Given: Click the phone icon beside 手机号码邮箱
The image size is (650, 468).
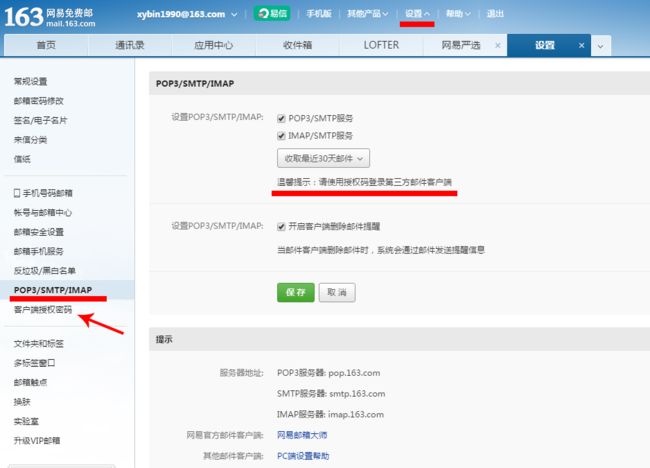Looking at the screenshot, I should (17, 193).
